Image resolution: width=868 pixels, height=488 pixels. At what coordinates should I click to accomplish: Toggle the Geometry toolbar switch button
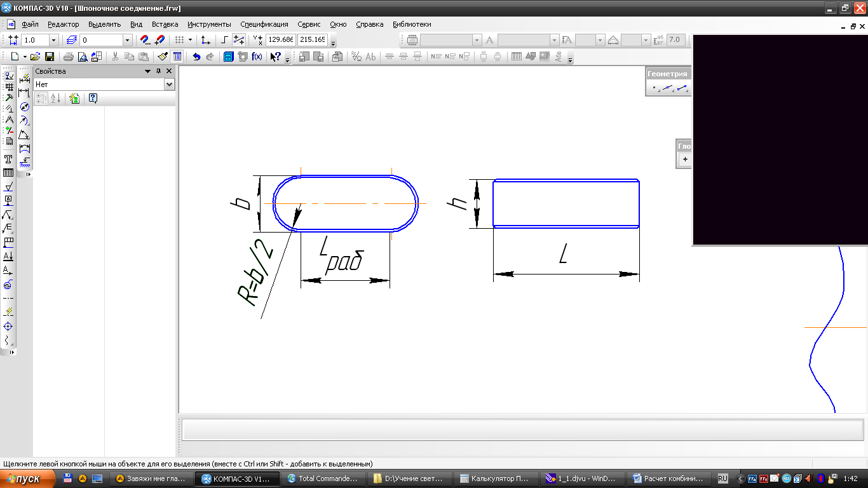click(x=8, y=76)
